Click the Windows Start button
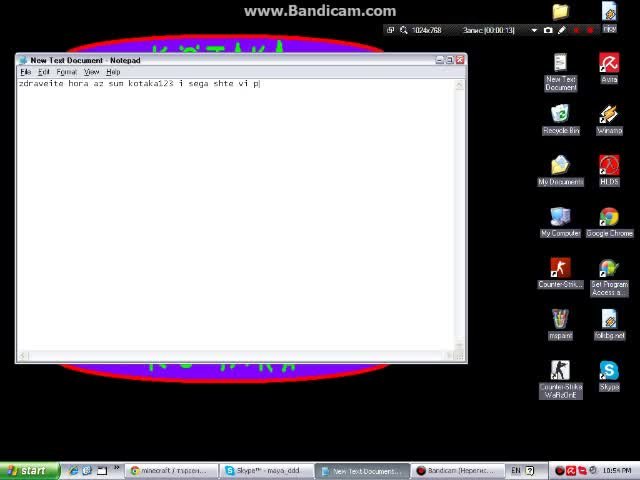The image size is (640, 480). [27, 470]
